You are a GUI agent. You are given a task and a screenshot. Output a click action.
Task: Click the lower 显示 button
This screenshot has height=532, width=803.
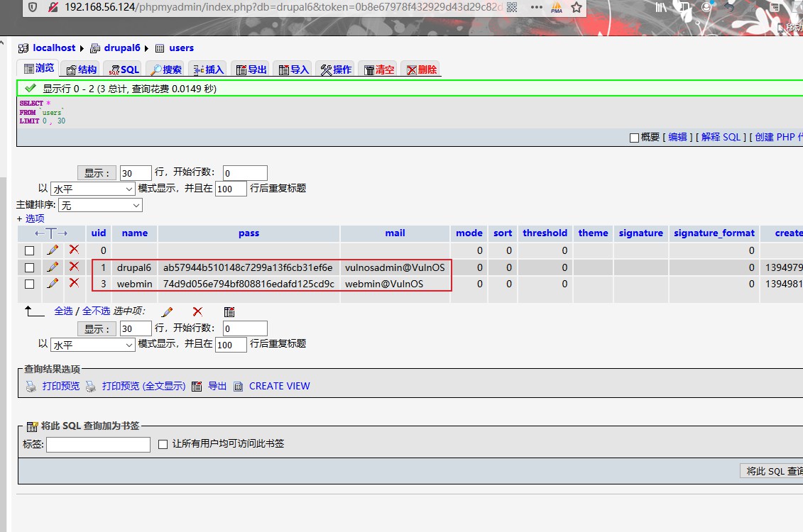click(x=97, y=329)
